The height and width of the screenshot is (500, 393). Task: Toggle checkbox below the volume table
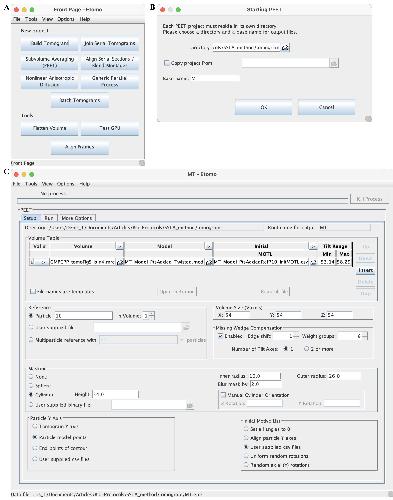32,291
